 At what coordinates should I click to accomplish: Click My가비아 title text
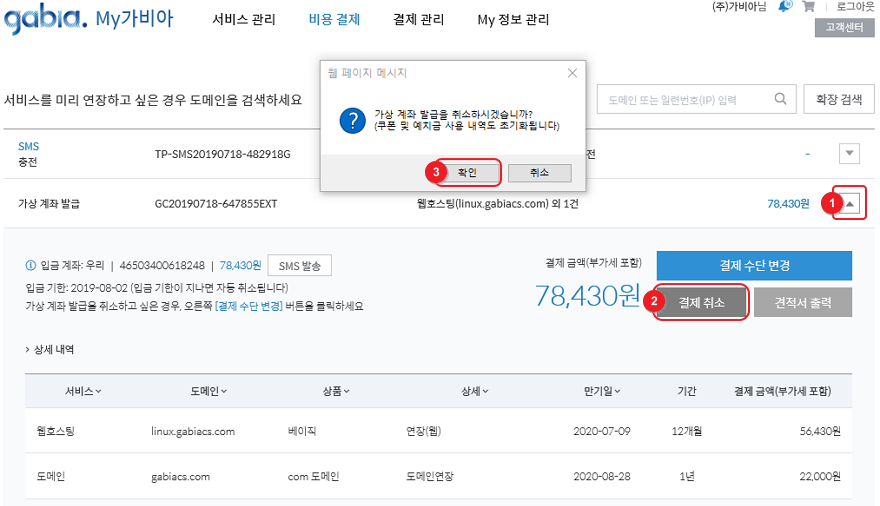click(x=134, y=19)
